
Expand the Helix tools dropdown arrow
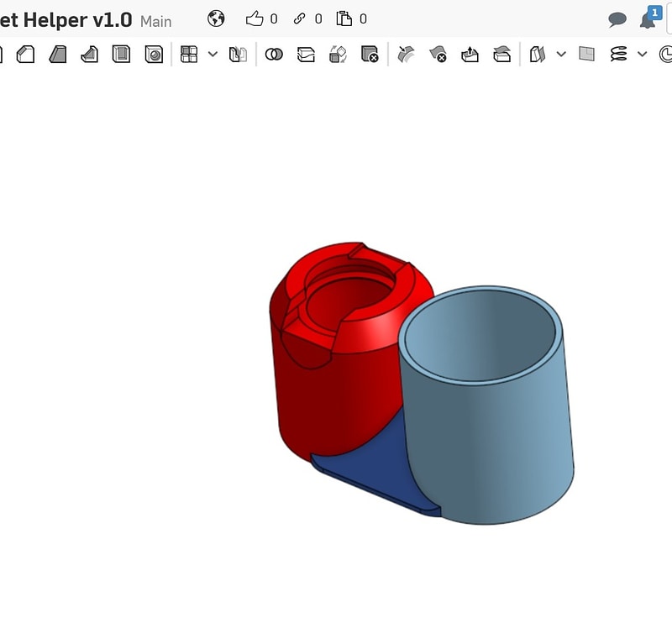coord(642,55)
